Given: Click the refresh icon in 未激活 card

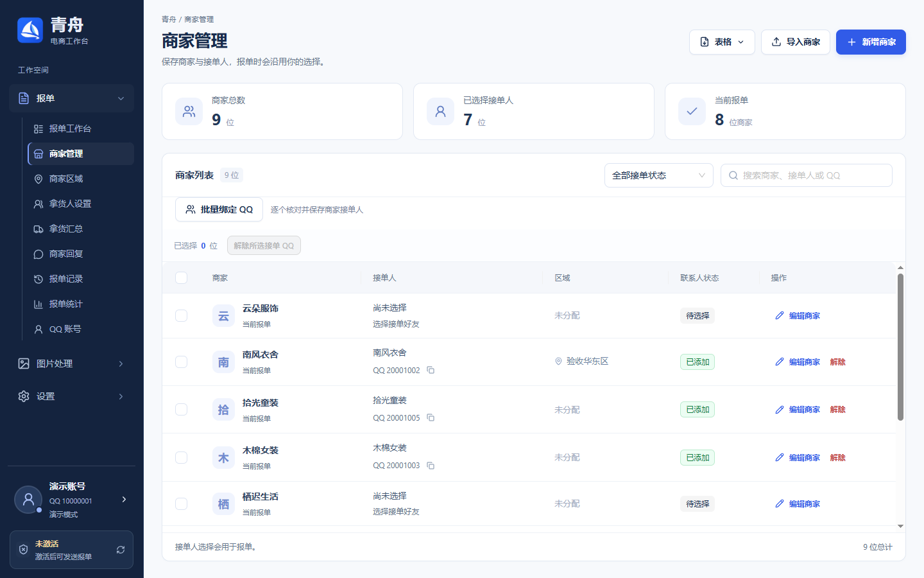Looking at the screenshot, I should pos(121,550).
